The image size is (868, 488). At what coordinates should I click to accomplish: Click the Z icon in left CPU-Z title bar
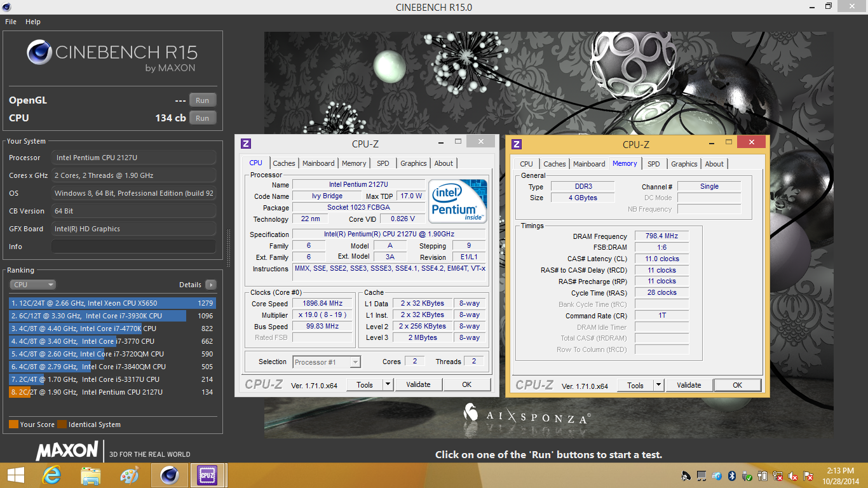tap(246, 144)
